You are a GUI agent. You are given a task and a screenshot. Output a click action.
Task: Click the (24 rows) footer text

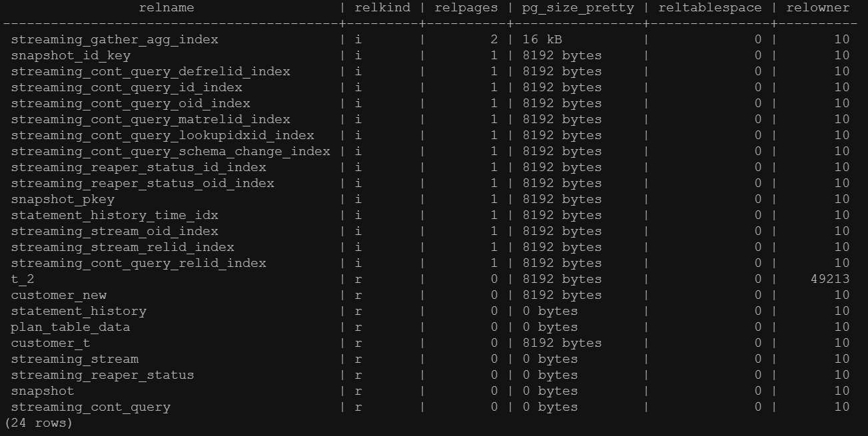(38, 423)
